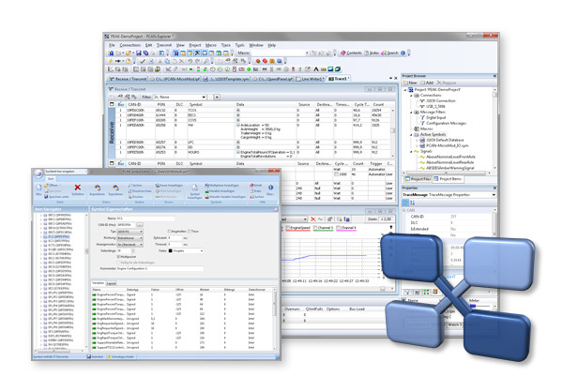The height and width of the screenshot is (392, 563).
Task: Open the Trace menu
Action: point(225,45)
